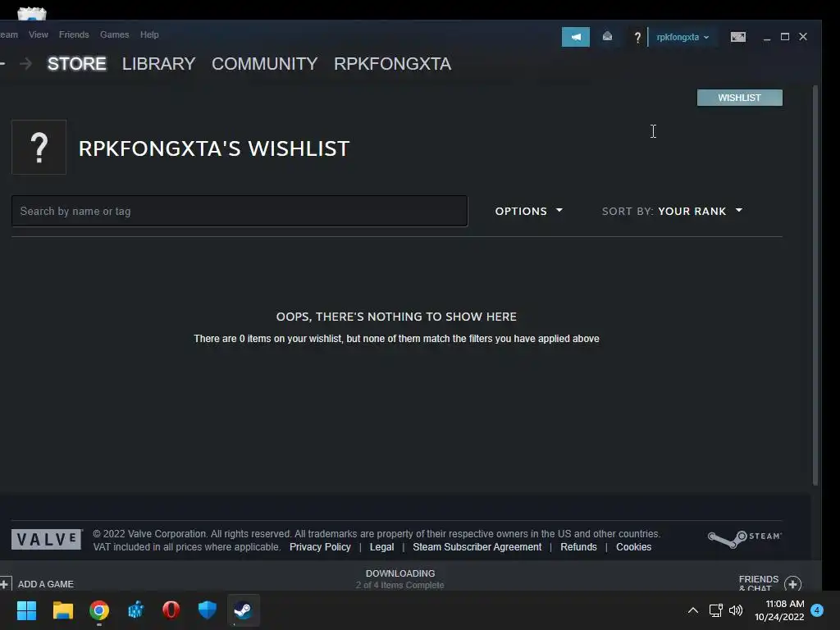Open the Games menu
This screenshot has height=630, width=840.
point(115,34)
